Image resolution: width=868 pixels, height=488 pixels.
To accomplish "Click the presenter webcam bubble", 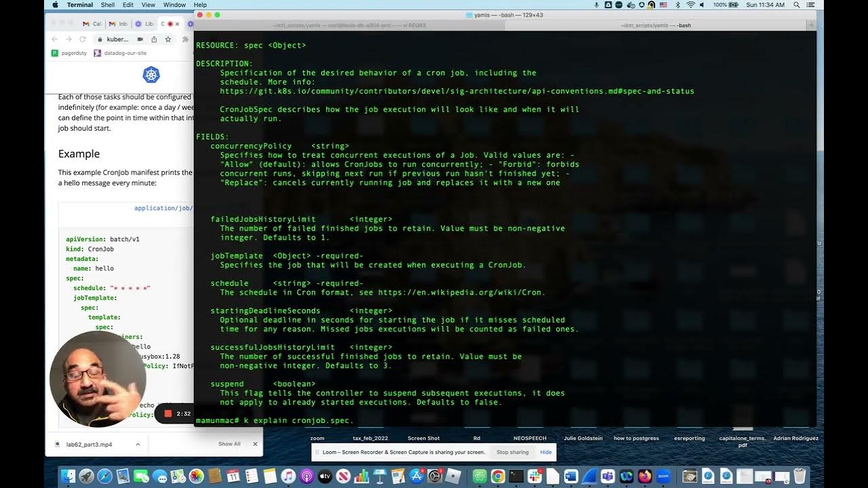I will pyautogui.click(x=98, y=379).
